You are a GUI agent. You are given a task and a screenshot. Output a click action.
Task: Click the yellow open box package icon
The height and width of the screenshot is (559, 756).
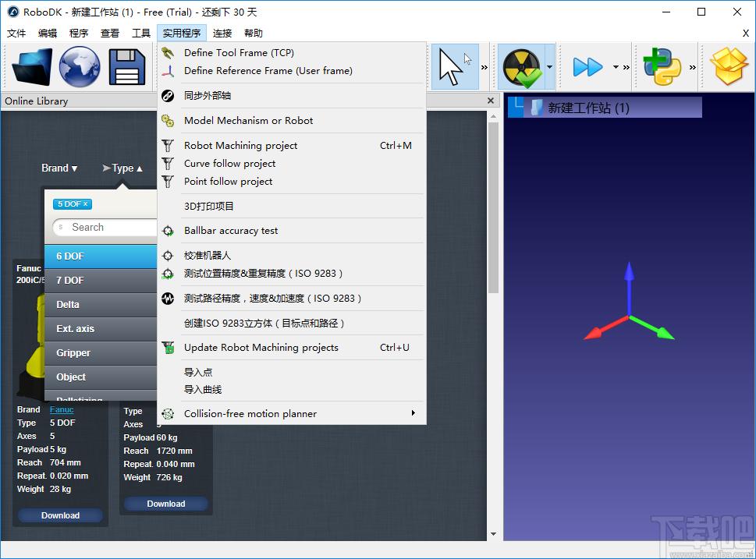point(729,67)
